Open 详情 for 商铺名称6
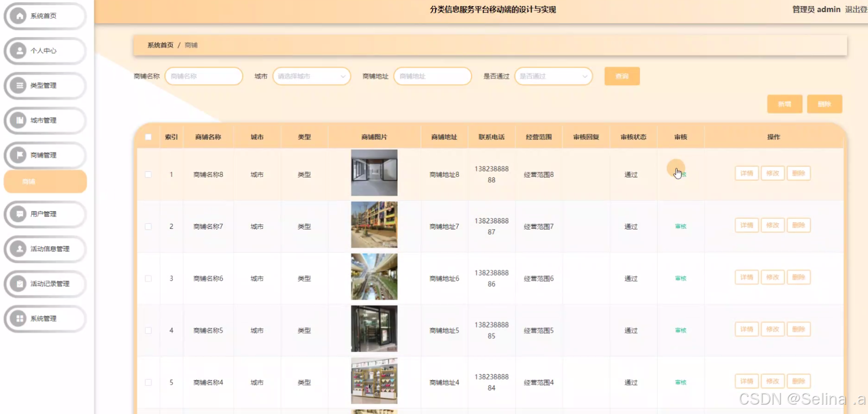Viewport: 868px width, 414px height. point(747,277)
